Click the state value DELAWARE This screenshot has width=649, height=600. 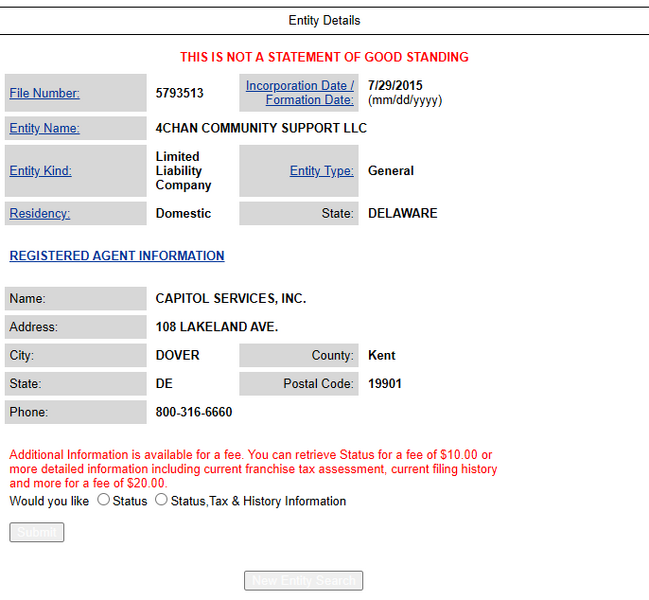click(x=403, y=214)
